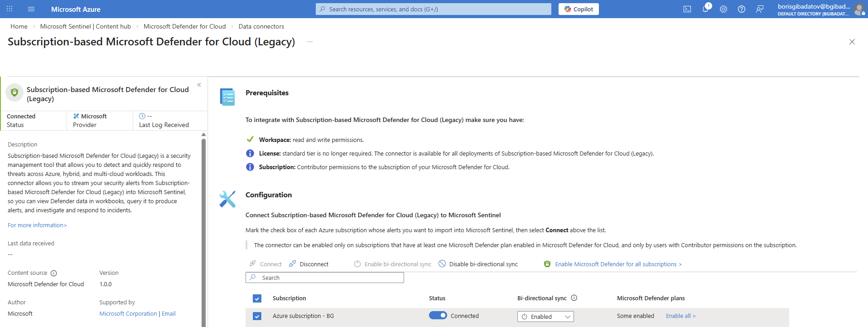Open the Azure portal hamburger menu
The height and width of the screenshot is (327, 868).
31,9
